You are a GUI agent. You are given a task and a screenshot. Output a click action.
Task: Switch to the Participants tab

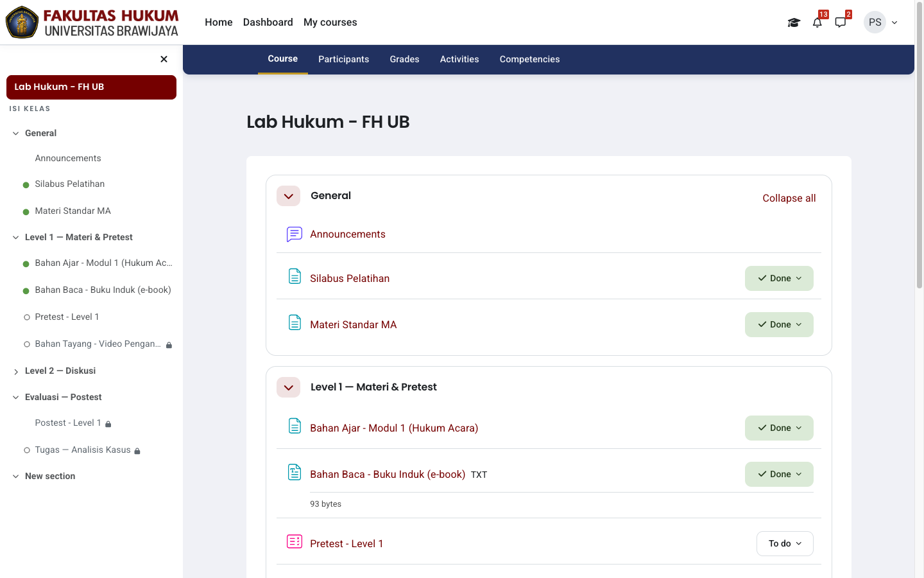click(343, 59)
